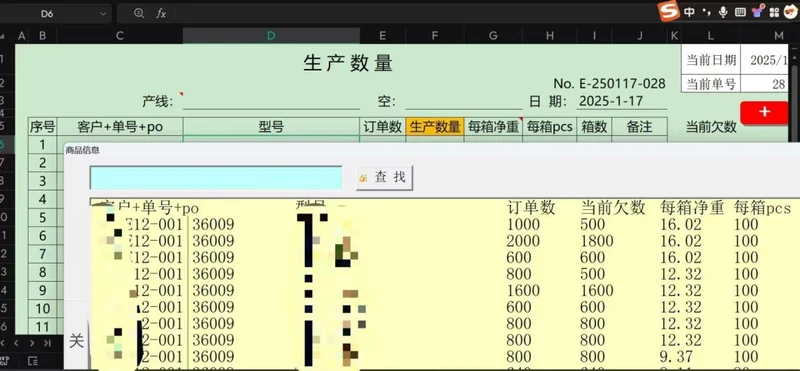Select column header B

click(x=42, y=35)
